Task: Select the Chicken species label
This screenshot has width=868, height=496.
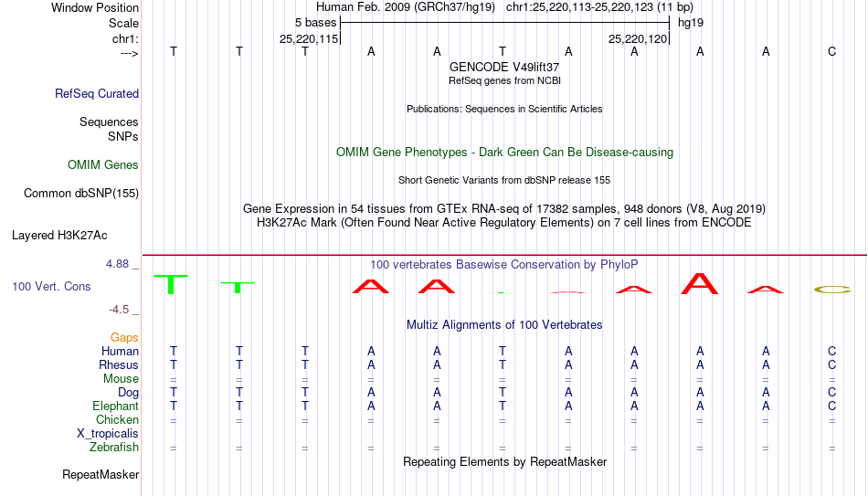Action: pos(117,420)
